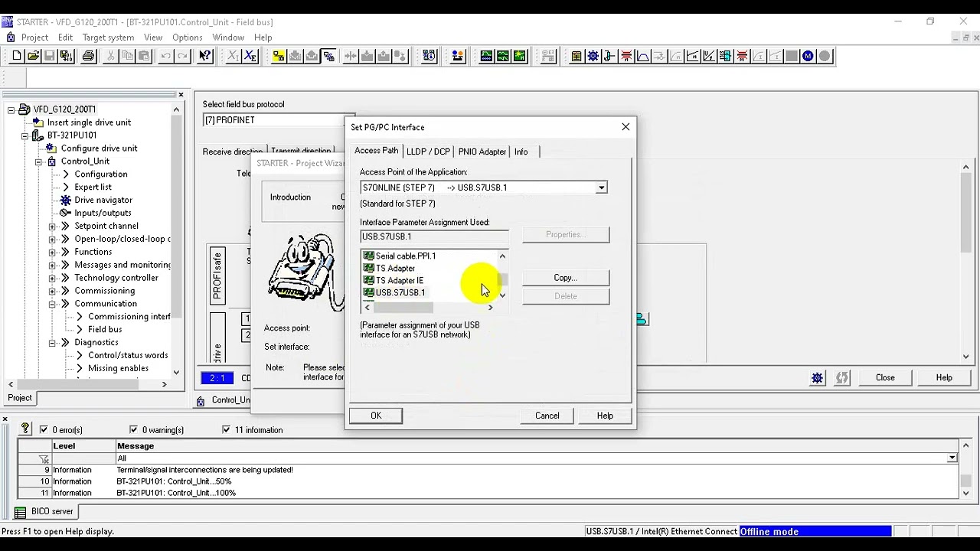This screenshot has width=980, height=551.
Task: Click the interface list scroll up arrow
Action: pyautogui.click(x=502, y=256)
